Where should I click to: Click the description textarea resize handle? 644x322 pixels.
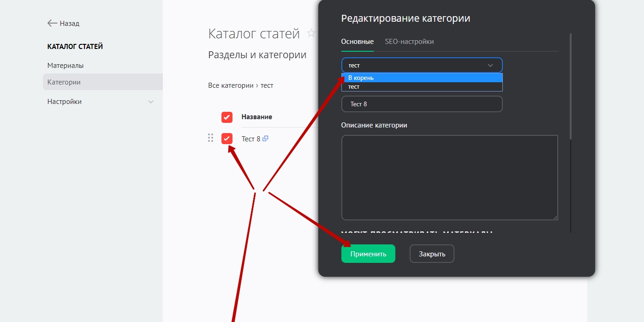pyautogui.click(x=555, y=217)
